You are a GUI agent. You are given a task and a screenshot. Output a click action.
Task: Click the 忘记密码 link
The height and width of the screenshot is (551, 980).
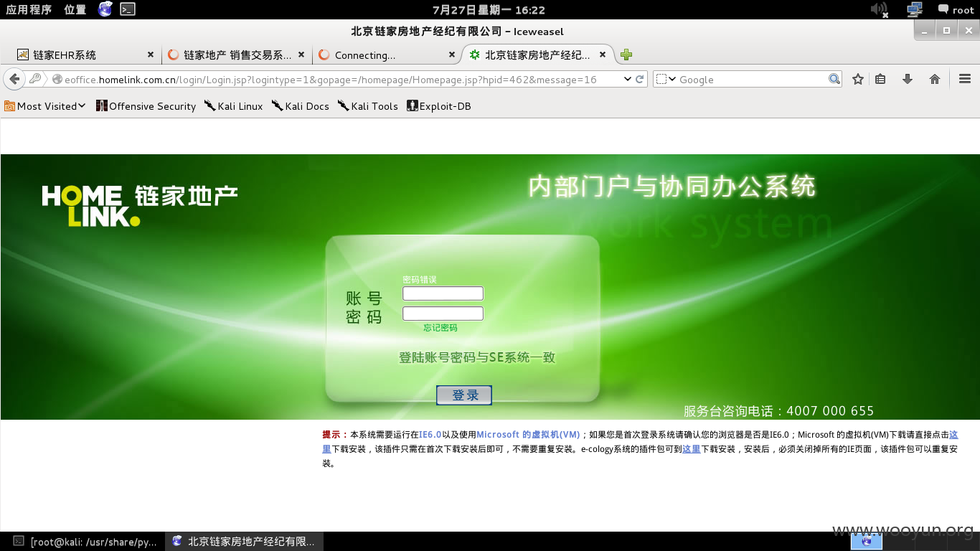[x=440, y=328]
